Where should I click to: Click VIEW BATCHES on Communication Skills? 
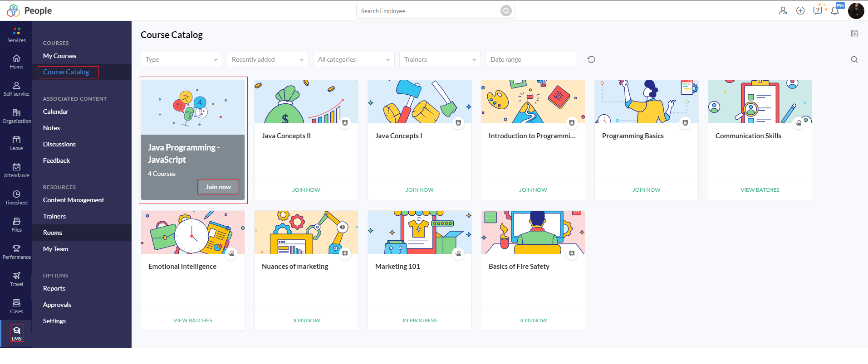(x=760, y=190)
